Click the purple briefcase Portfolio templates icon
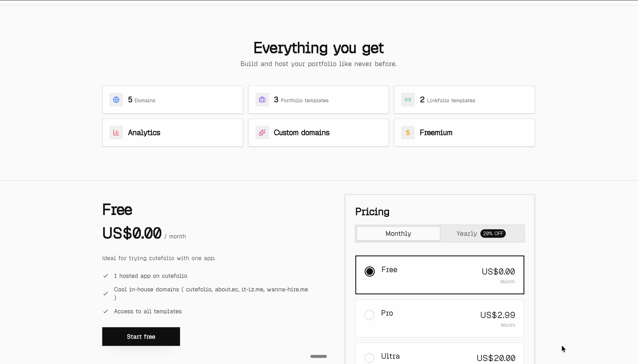The width and height of the screenshot is (638, 364). (262, 100)
